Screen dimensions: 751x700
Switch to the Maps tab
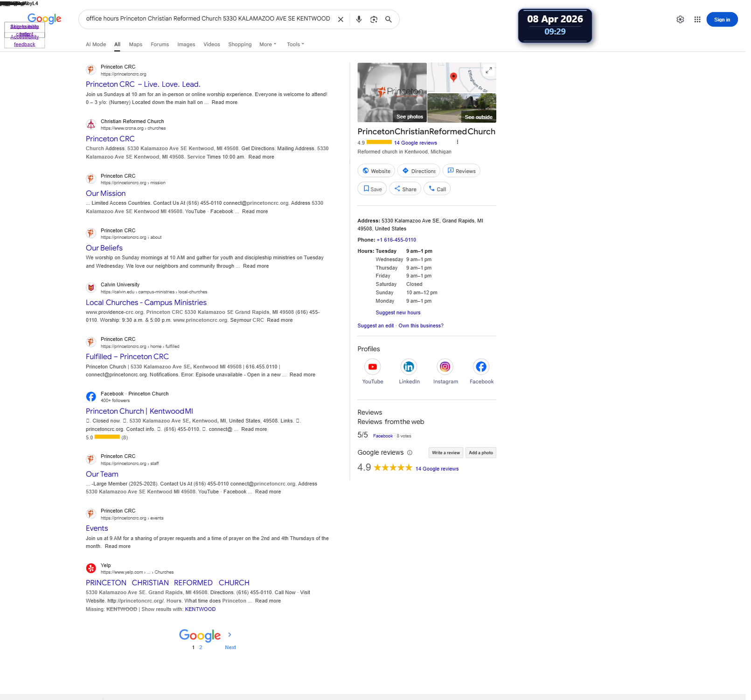135,45
